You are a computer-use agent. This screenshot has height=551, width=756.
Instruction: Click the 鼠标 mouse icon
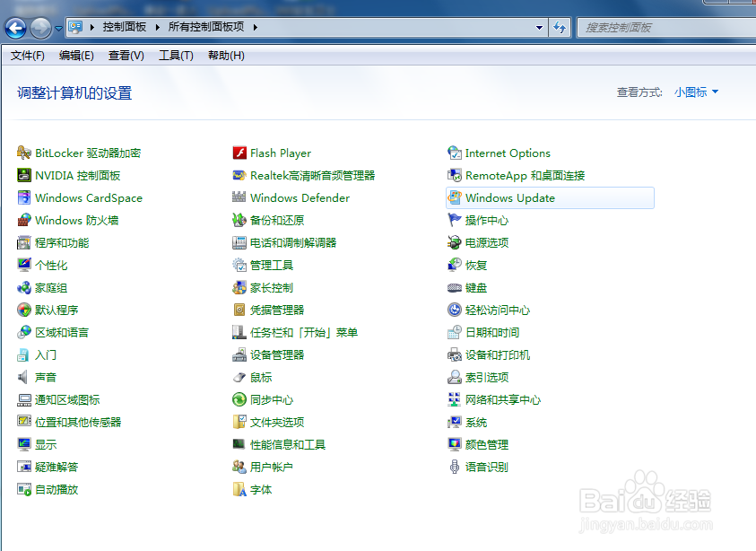click(239, 377)
